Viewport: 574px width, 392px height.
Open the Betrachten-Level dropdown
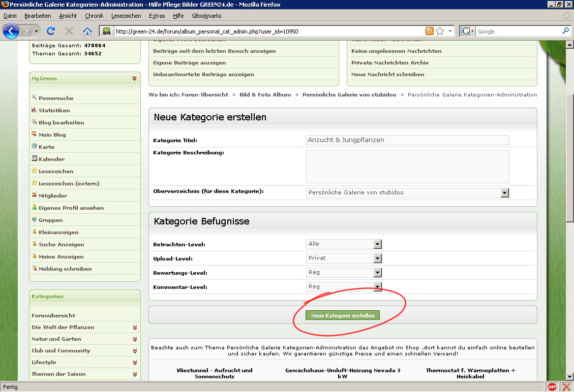coord(377,244)
